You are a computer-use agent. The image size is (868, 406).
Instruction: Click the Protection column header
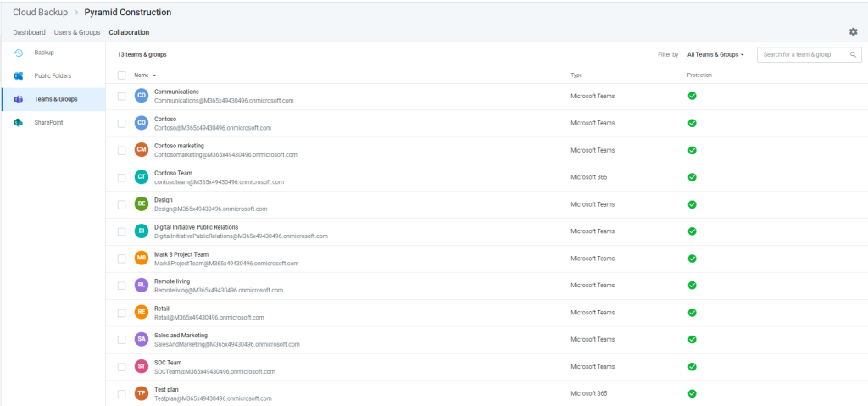tap(699, 75)
